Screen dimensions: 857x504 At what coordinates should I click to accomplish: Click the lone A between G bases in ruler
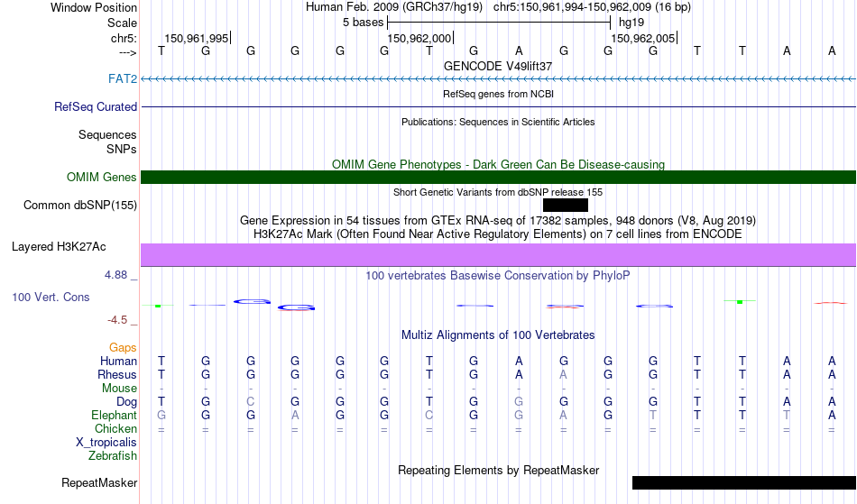click(x=519, y=50)
